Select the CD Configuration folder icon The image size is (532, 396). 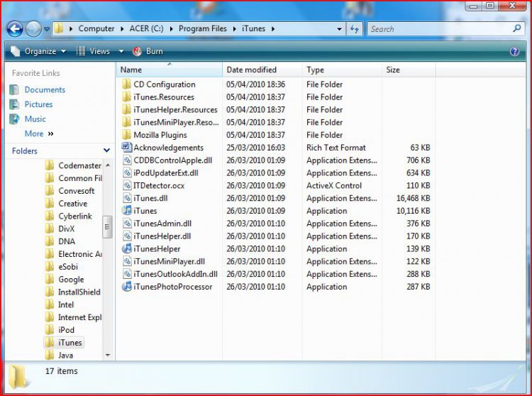126,84
